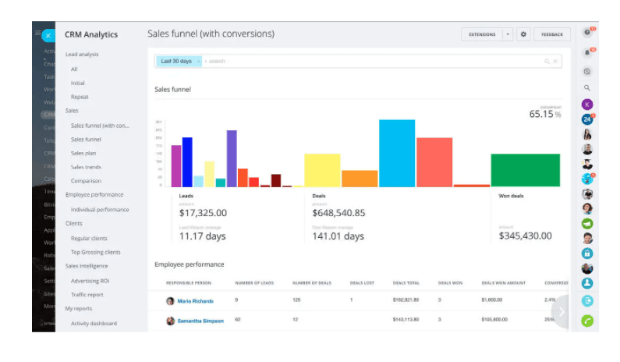Image resolution: width=620 pixels, height=362 pixels.
Task: Sort by Deals Won Amount column header
Action: click(503, 283)
